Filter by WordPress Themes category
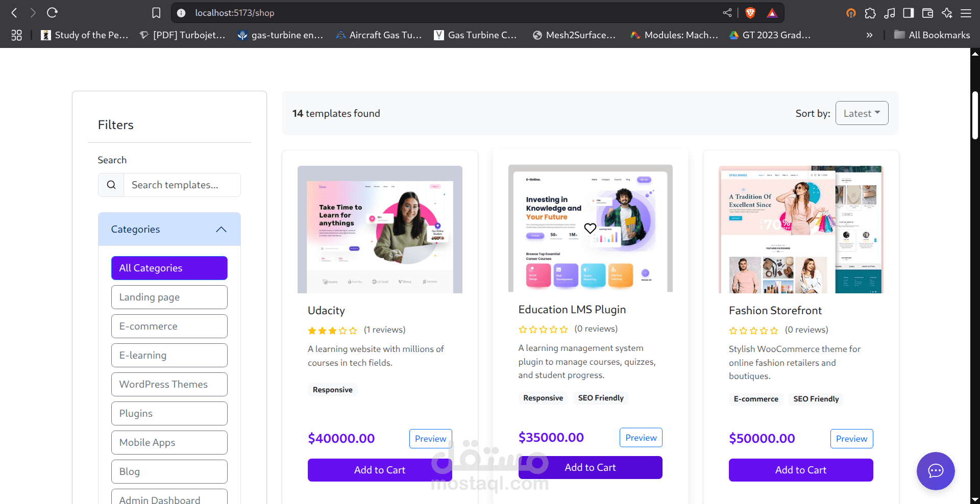The height and width of the screenshot is (504, 980). [x=169, y=384]
